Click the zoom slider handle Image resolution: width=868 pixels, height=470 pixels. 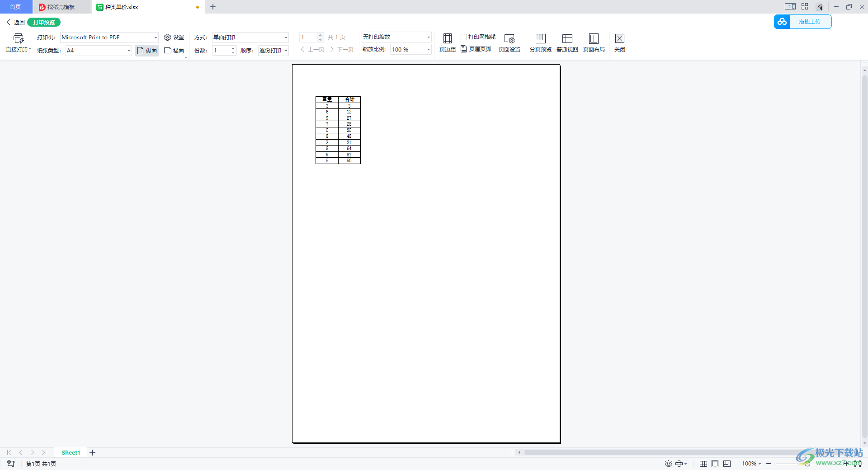click(807, 464)
